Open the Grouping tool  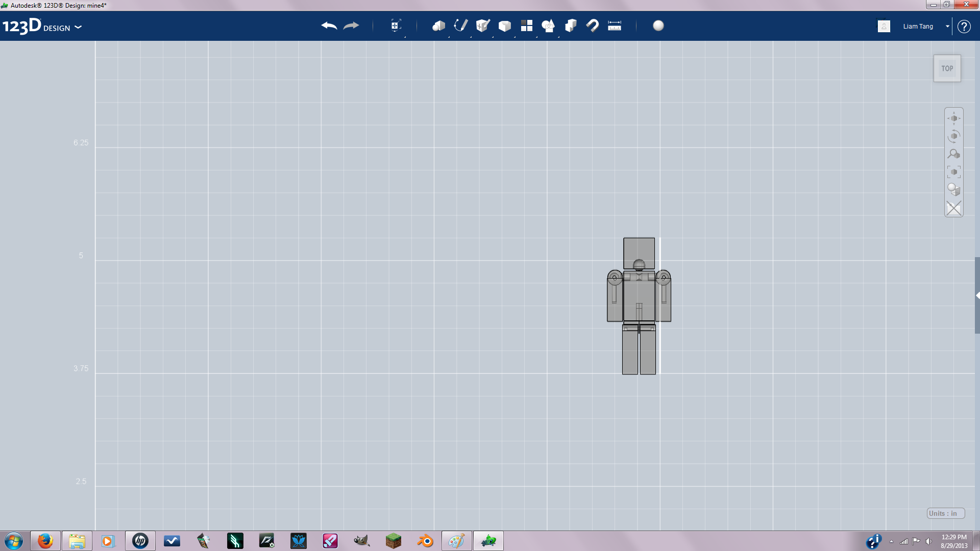(549, 26)
